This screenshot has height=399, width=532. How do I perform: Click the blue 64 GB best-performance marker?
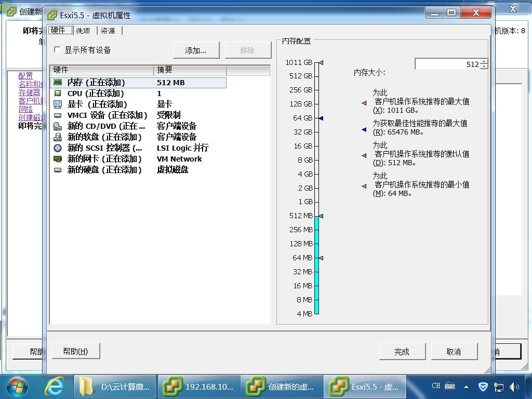pos(321,118)
